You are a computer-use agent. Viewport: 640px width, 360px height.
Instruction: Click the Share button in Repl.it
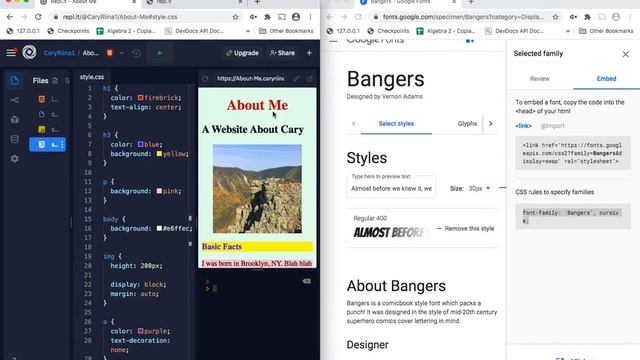click(282, 53)
